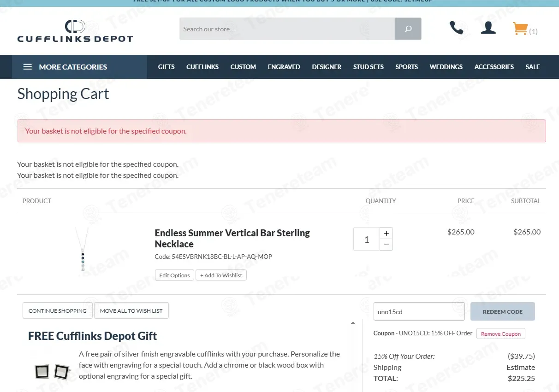The image size is (559, 392).
Task: Click Move All To Wish List
Action: 131,310
